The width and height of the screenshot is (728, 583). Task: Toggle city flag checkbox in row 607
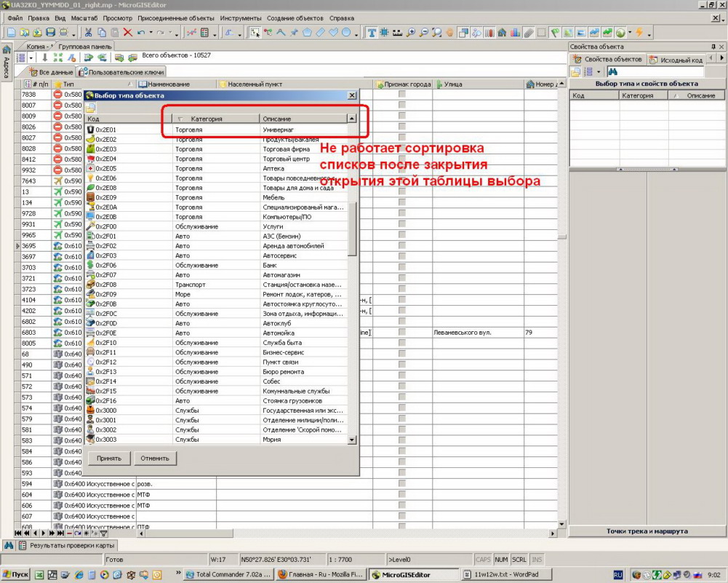point(402,516)
